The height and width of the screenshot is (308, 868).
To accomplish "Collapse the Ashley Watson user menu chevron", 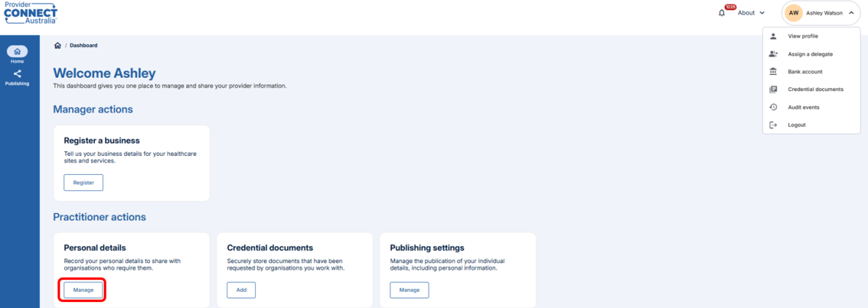I will coord(851,12).
